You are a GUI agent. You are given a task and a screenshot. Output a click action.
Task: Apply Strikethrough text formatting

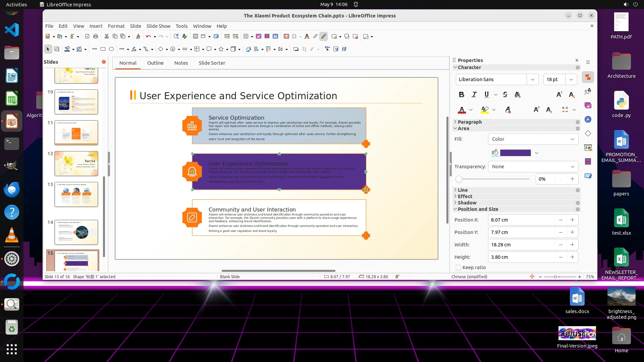point(505,95)
